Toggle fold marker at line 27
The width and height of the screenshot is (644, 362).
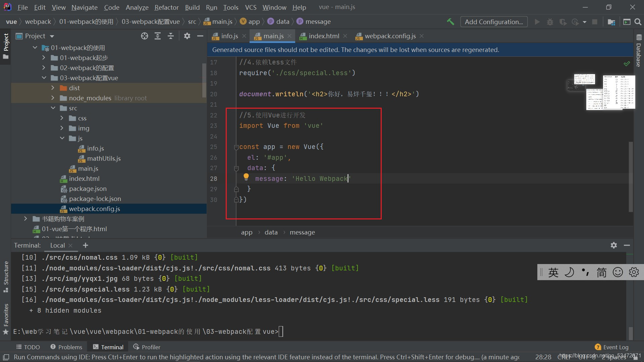(x=236, y=168)
